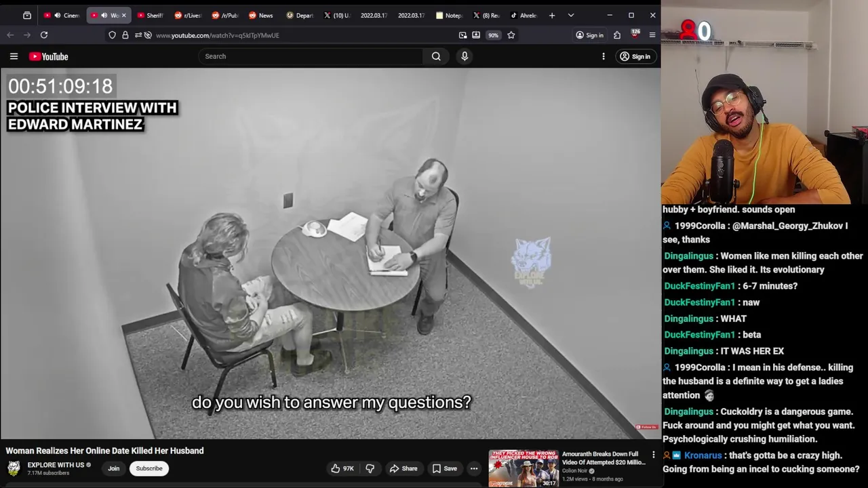Bookmark this page with the star
The height and width of the screenshot is (488, 868).
coord(511,35)
